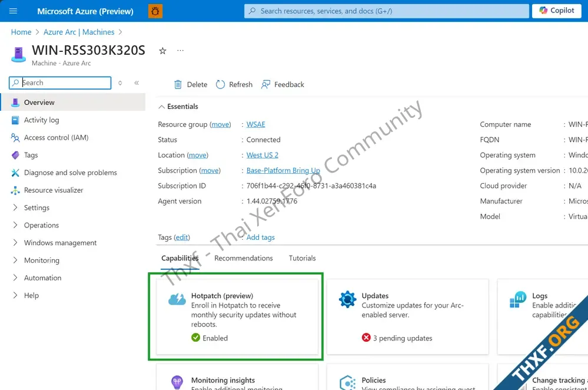Collapse the sidebar with double chevron
This screenshot has width=588, height=390.
[x=137, y=82]
